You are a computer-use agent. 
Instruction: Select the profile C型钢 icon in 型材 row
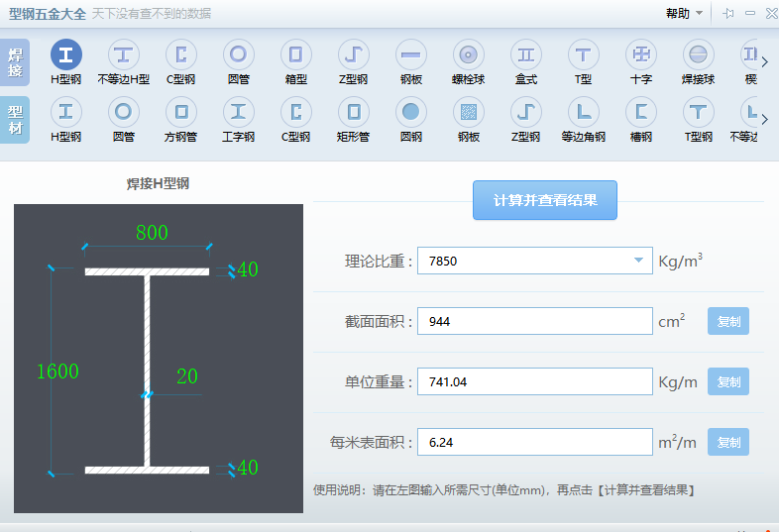[x=296, y=112]
